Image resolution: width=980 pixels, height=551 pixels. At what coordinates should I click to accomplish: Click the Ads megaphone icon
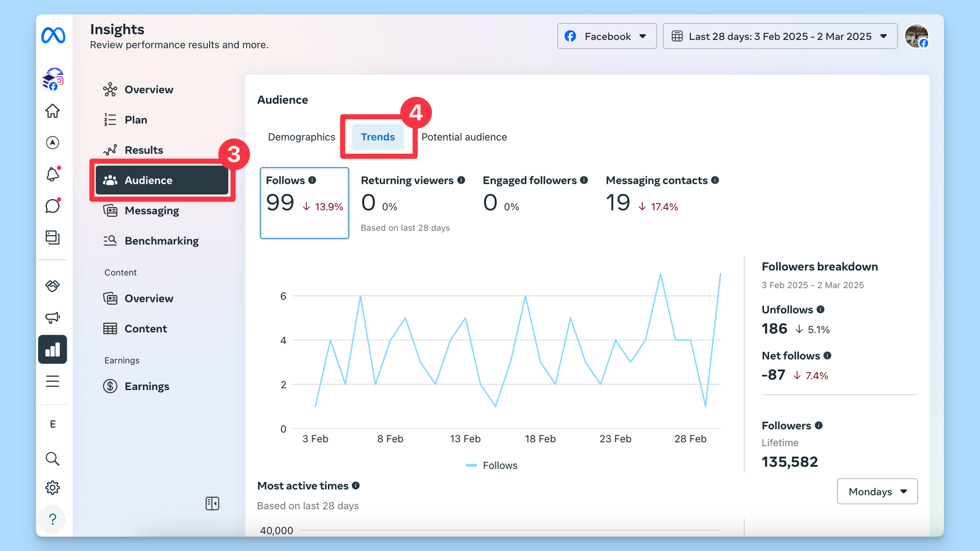[52, 317]
